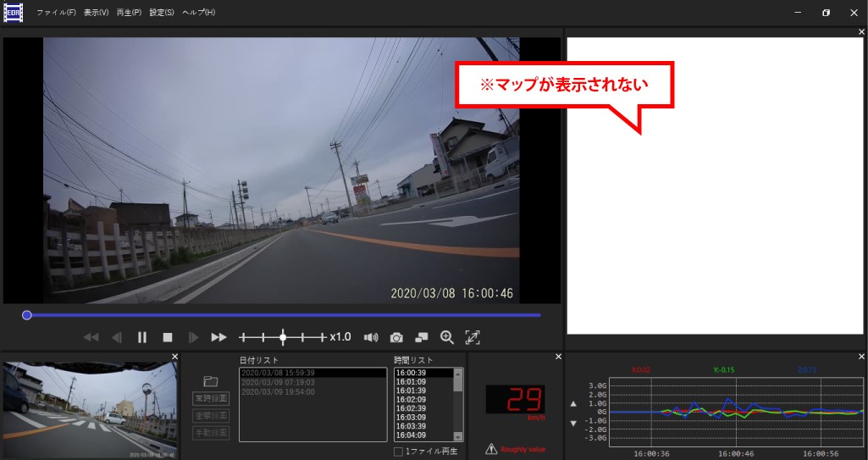
Task: Open the ファイル(F) menu
Action: point(56,13)
